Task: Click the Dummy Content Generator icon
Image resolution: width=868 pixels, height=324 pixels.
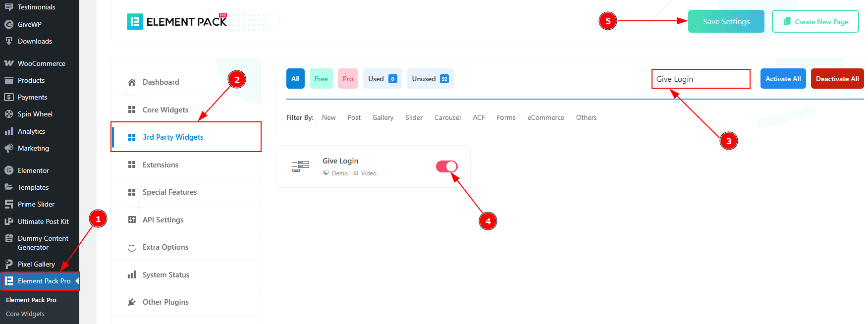Action: click(x=9, y=238)
